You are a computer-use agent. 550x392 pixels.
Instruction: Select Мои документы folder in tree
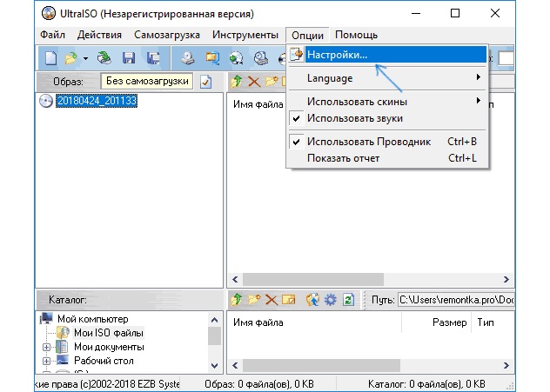109,347
